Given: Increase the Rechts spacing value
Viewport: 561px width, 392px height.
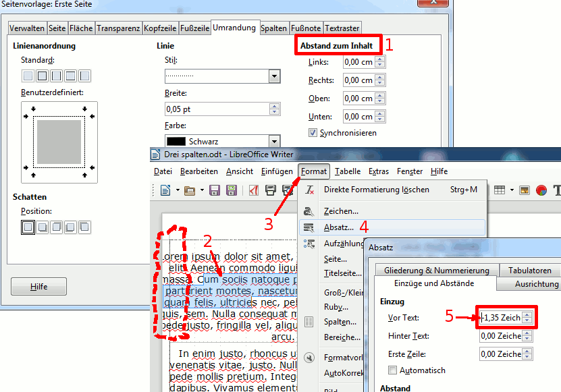Looking at the screenshot, I should pyautogui.click(x=380, y=78).
